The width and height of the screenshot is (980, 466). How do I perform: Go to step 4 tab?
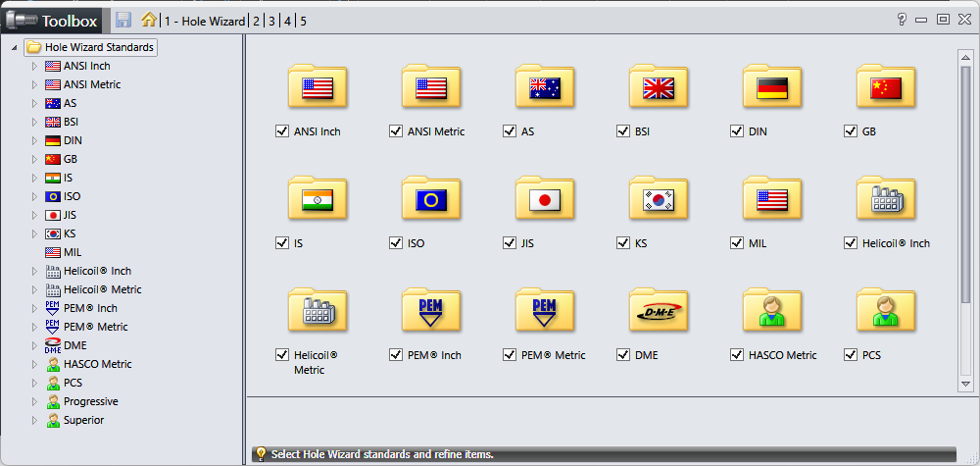287,22
